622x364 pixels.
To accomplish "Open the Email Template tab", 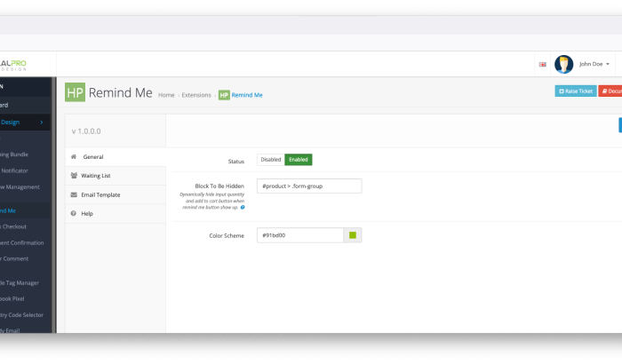I will coord(116,194).
